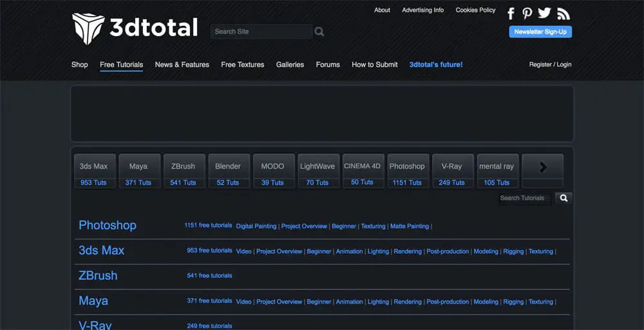Open Rigging in Maya row
The height and width of the screenshot is (330, 644).
pos(513,302)
